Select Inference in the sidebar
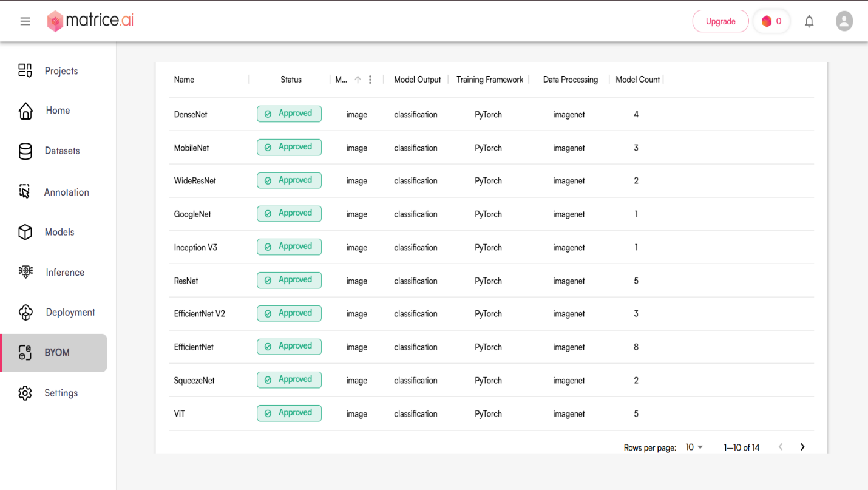 [65, 272]
